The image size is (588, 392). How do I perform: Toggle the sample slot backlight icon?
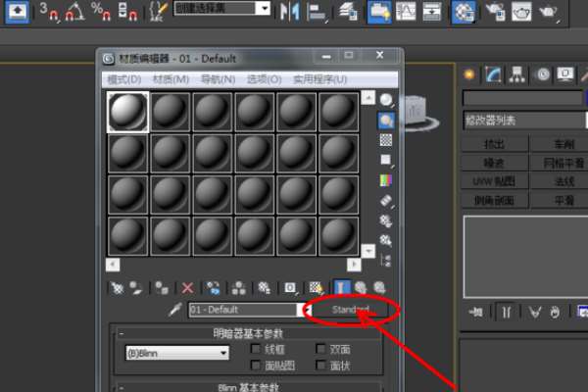(386, 121)
